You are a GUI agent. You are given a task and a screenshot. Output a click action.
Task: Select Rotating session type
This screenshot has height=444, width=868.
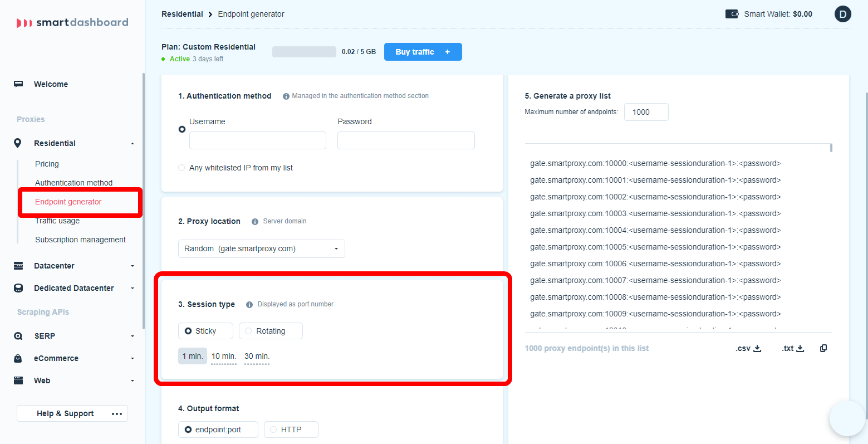pyautogui.click(x=271, y=331)
